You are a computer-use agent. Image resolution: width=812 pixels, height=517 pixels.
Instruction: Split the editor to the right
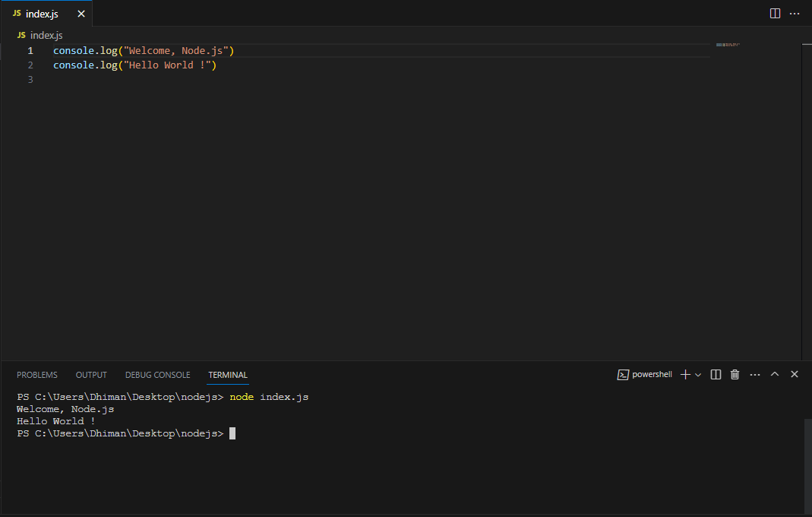[775, 14]
